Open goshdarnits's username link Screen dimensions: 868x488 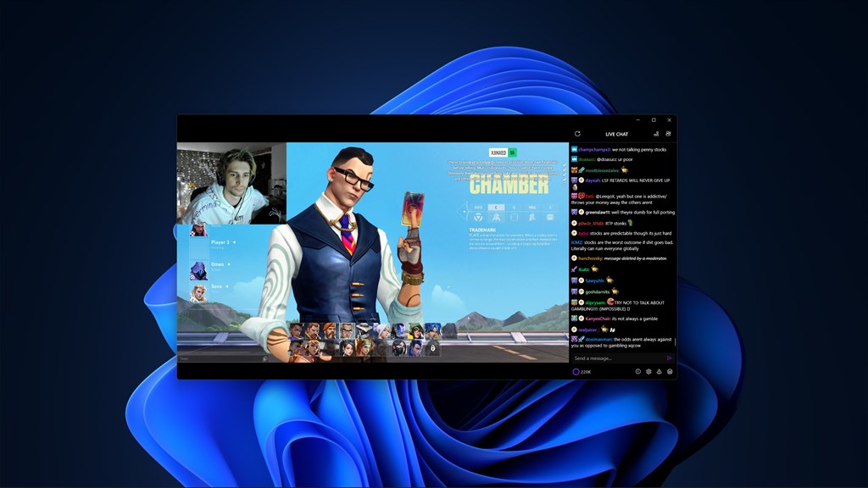pyautogui.click(x=598, y=291)
